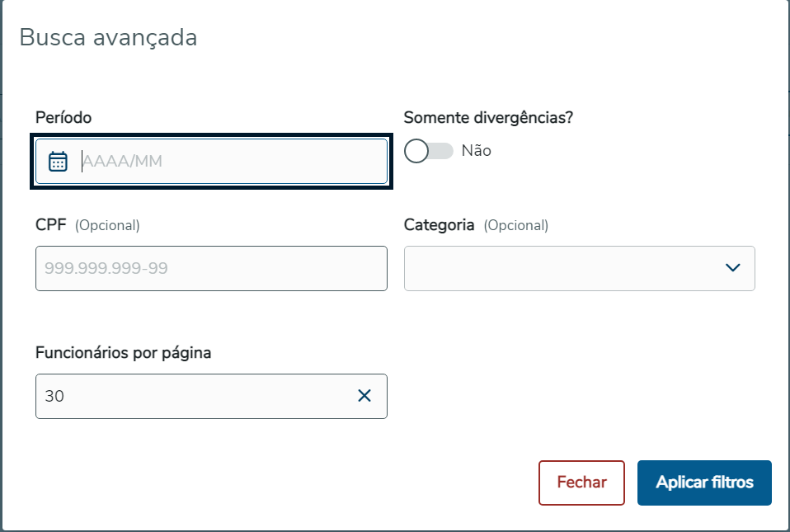Screen dimensions: 790x532
Task: Click the 'Não' label beside the switch
Action: tap(477, 151)
